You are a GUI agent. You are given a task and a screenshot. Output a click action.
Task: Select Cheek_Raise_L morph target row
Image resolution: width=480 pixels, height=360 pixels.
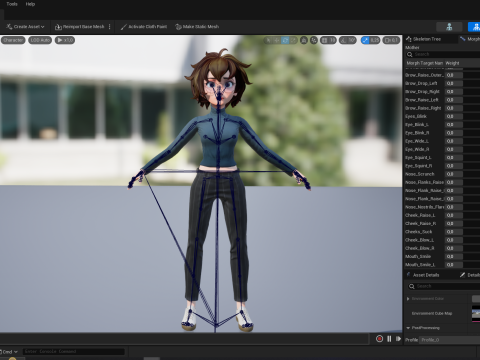tap(442, 215)
